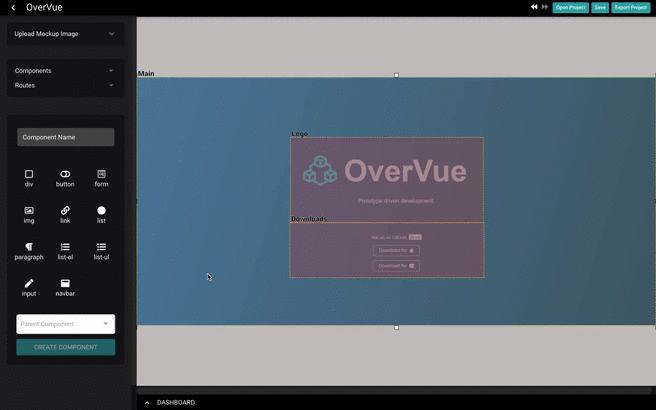Click the Main component's top resize handle
The height and width of the screenshot is (410, 656).
pos(396,75)
